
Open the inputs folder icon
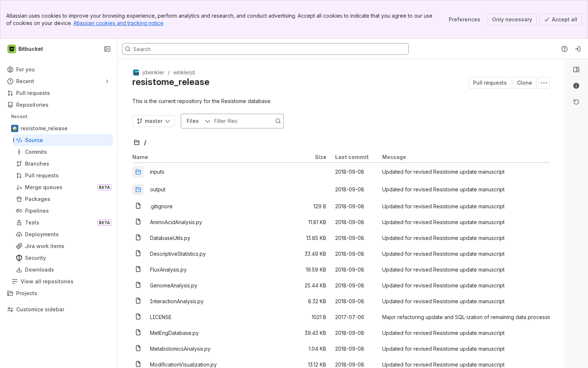click(138, 172)
